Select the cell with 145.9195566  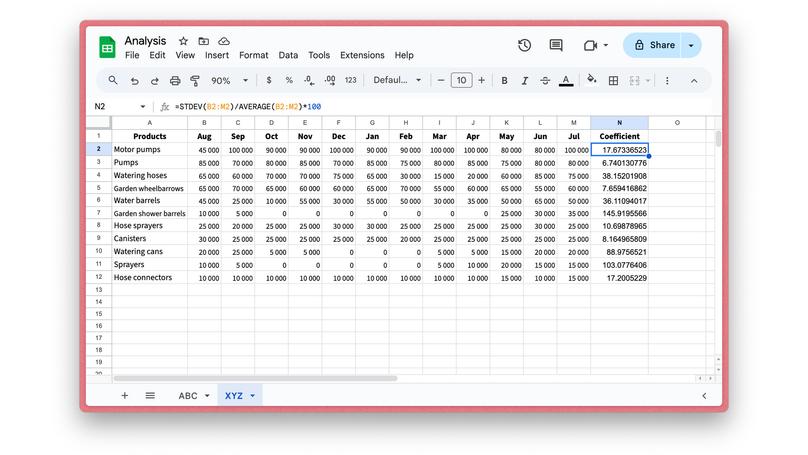[619, 213]
